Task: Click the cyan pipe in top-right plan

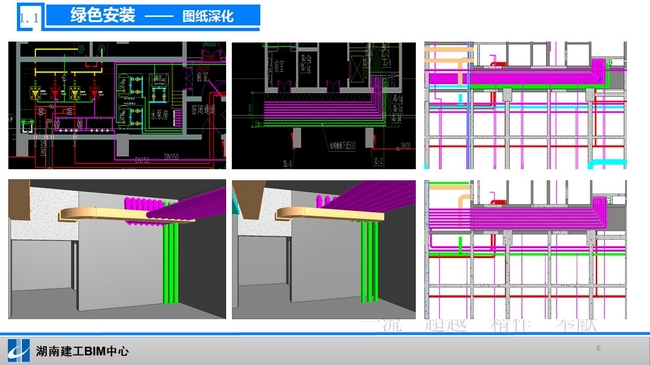Action: pyautogui.click(x=608, y=163)
